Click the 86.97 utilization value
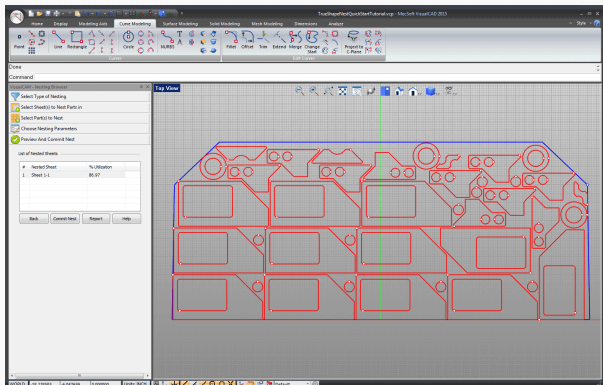Screen dimensions: 603x385 [x=94, y=175]
